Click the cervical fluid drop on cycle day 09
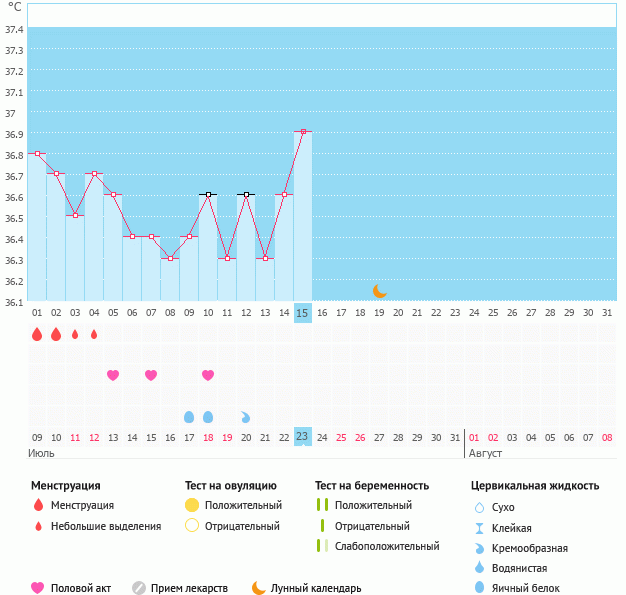The height and width of the screenshot is (595, 626). click(x=189, y=416)
